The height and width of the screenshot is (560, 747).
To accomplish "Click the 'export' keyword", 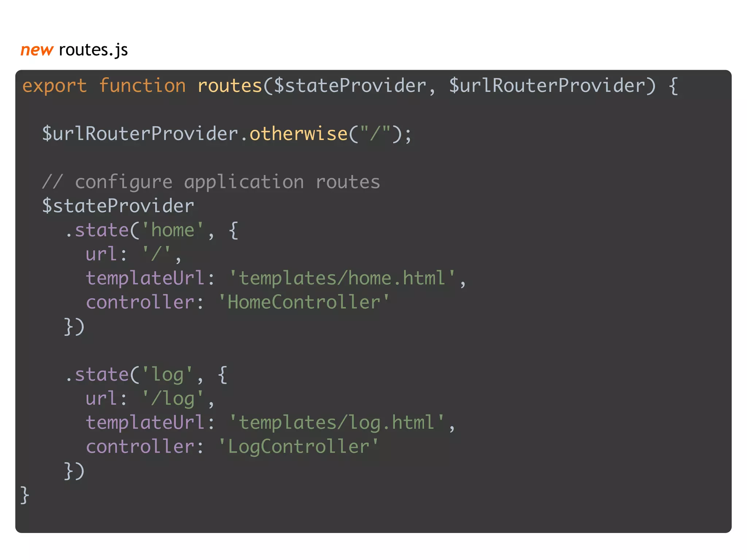I will pos(55,86).
